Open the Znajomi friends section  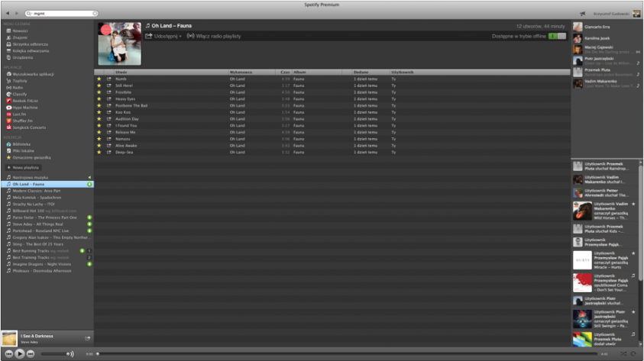(19, 37)
